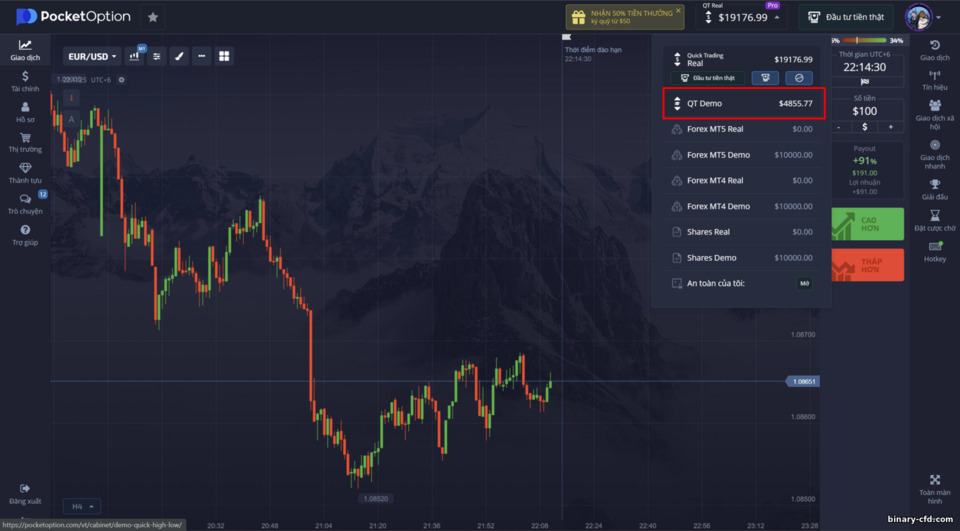The width and height of the screenshot is (960, 531).
Task: Open the Thị trường market section
Action: [24, 142]
